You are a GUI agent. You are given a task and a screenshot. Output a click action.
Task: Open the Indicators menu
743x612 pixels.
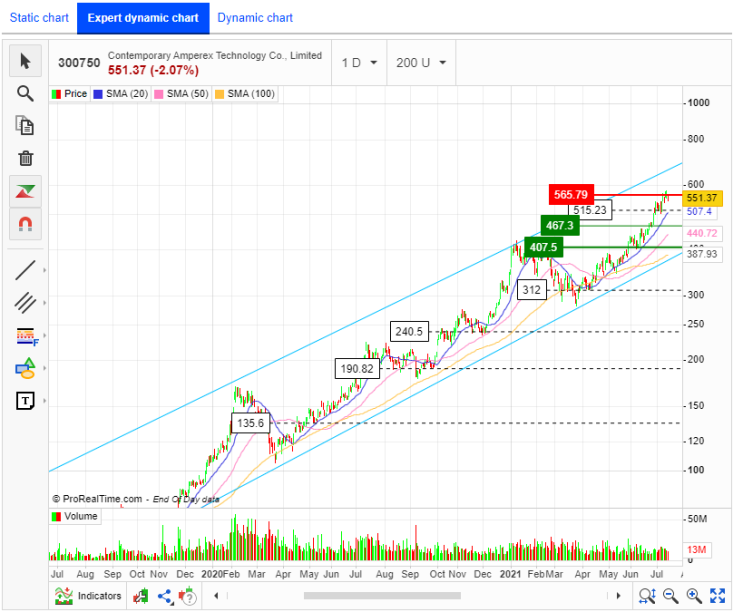88,596
